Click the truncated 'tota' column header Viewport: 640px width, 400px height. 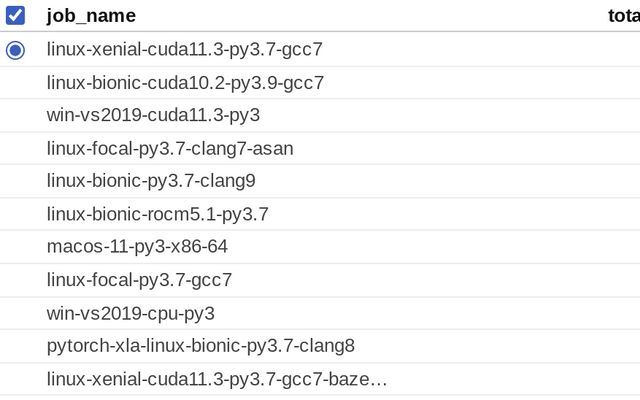coord(623,15)
